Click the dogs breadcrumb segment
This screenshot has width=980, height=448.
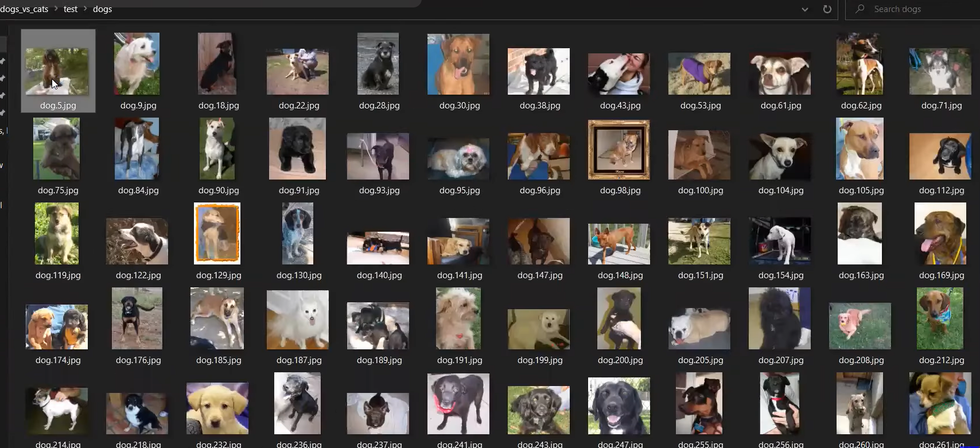click(x=102, y=9)
